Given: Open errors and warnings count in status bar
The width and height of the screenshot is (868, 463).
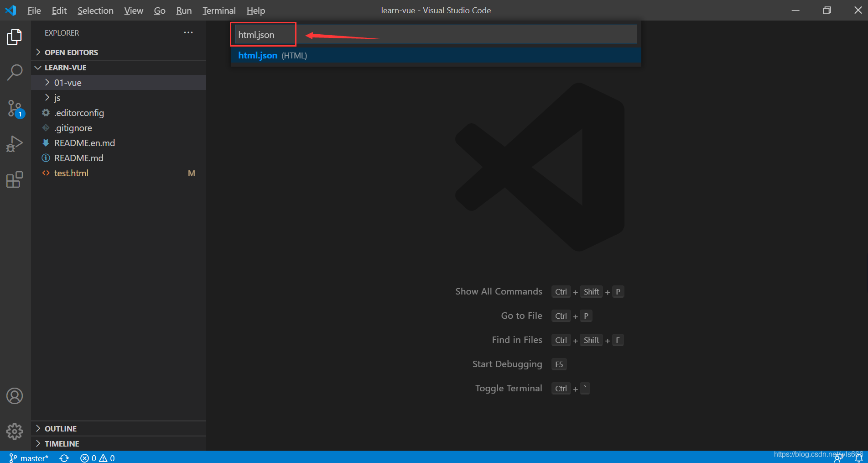Looking at the screenshot, I should click(98, 458).
